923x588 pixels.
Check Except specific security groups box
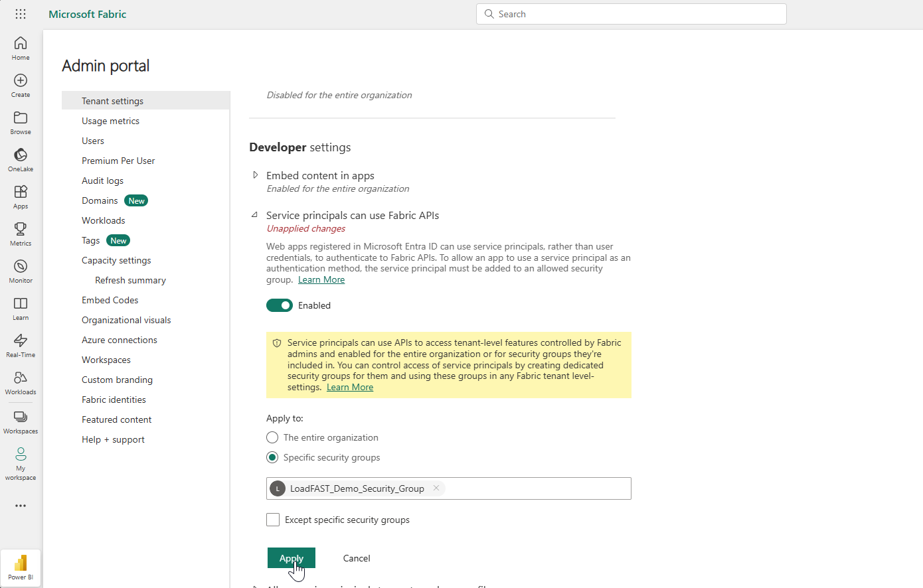pos(273,520)
